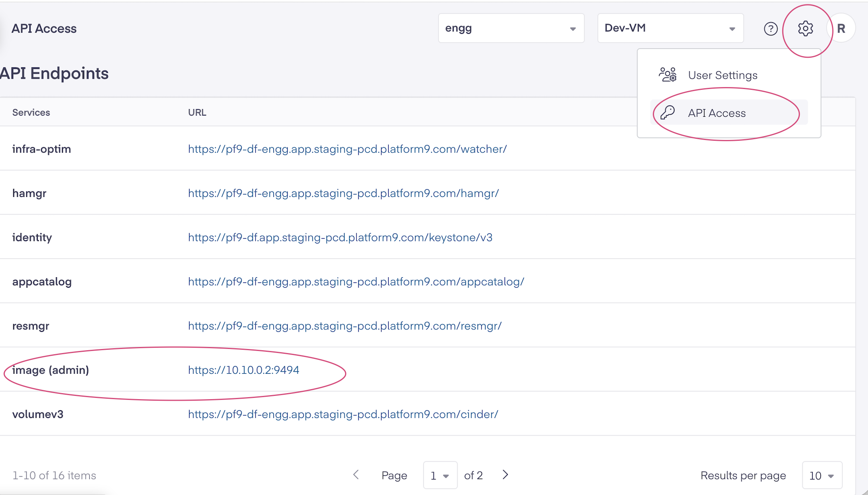This screenshot has height=495, width=868.
Task: Open the image (admin) 10.10.0.2:9494 link
Action: click(243, 370)
